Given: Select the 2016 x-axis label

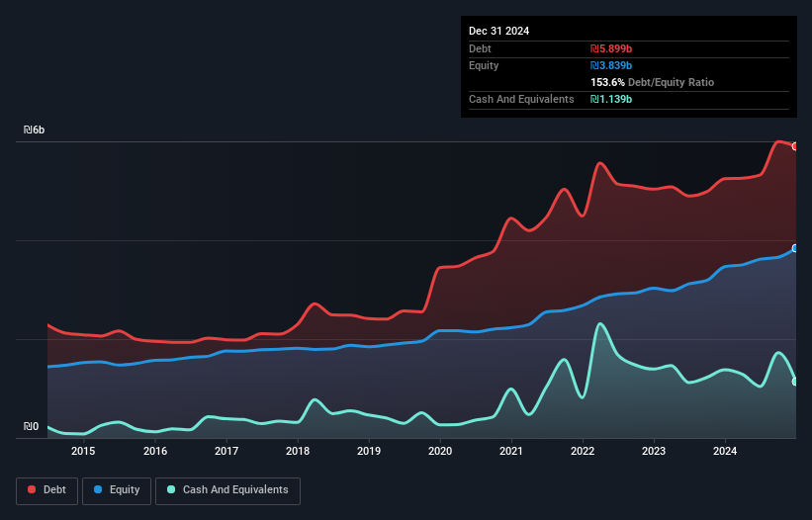Looking at the screenshot, I should [155, 451].
